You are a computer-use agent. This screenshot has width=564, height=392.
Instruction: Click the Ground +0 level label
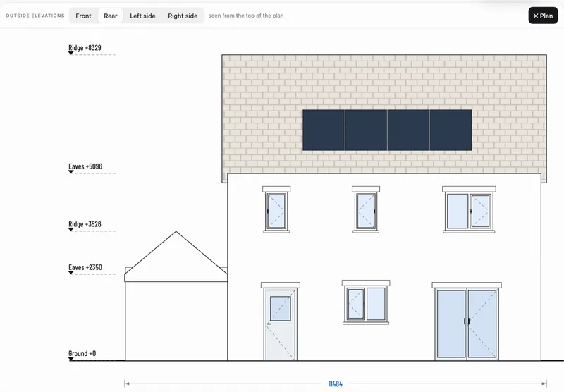coord(82,353)
